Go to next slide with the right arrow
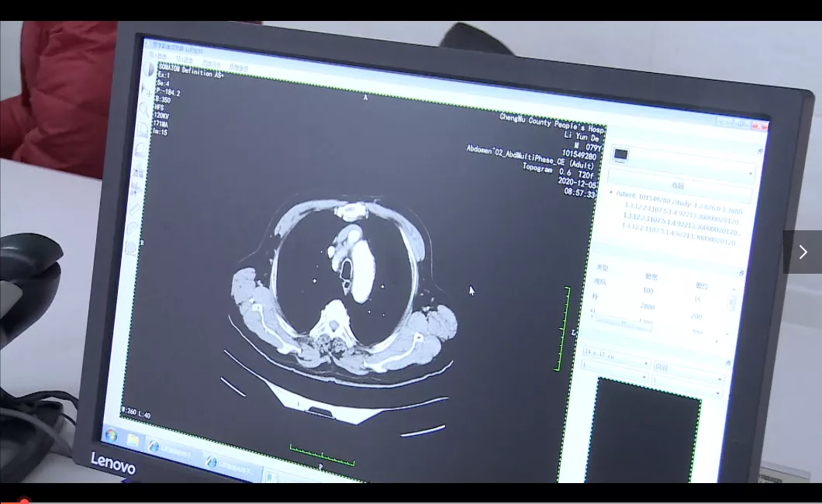Screen dimensions: 822x504 coord(803,252)
